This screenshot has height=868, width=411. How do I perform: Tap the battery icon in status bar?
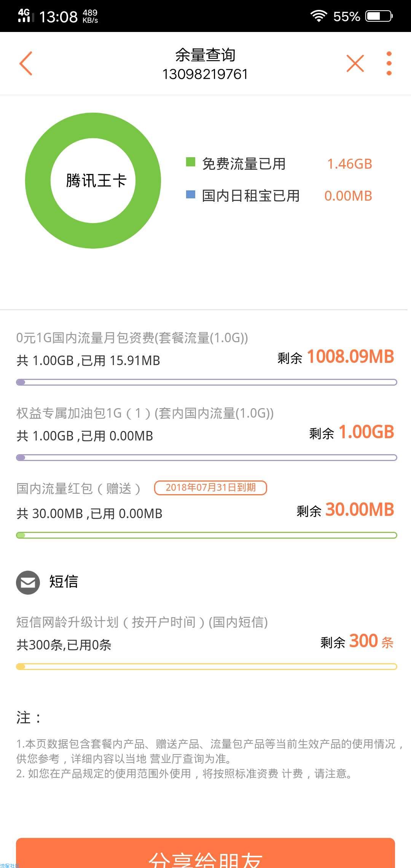(x=379, y=16)
